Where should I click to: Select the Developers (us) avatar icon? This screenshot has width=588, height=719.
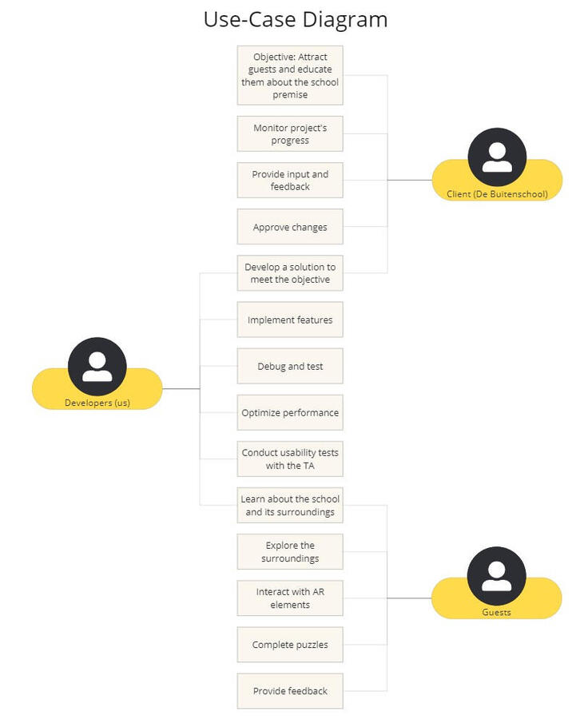coord(97,366)
